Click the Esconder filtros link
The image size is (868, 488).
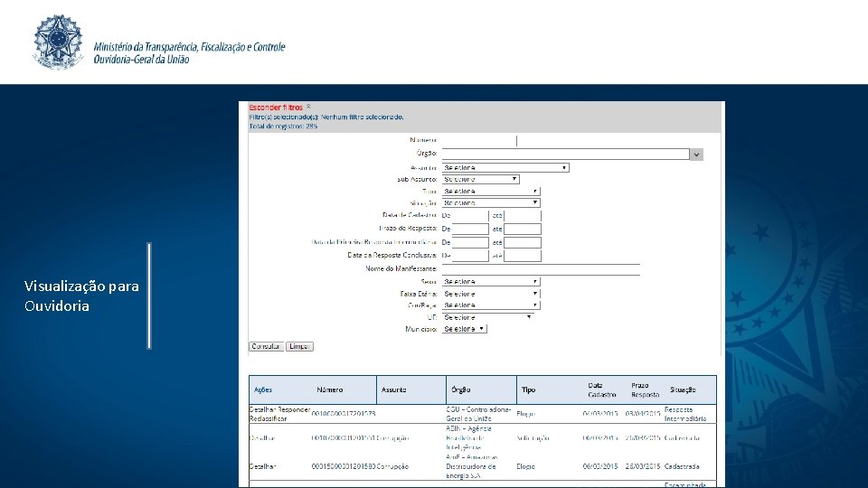(276, 108)
